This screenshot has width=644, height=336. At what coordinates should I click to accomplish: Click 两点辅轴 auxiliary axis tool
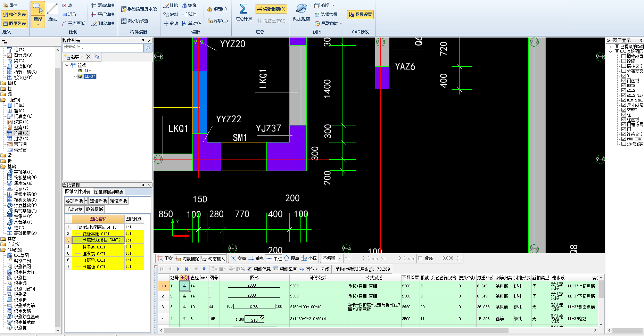[102, 6]
